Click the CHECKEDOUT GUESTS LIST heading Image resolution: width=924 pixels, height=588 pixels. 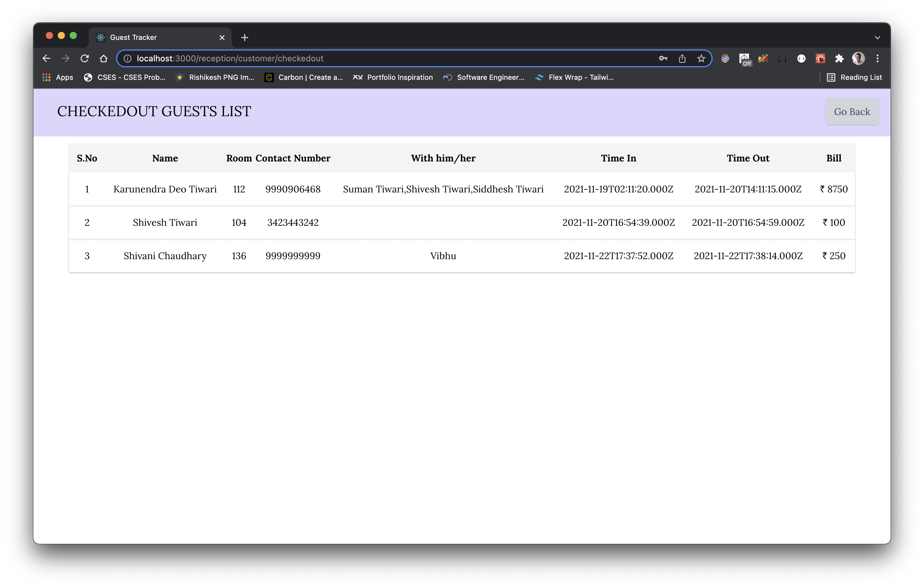point(154,111)
